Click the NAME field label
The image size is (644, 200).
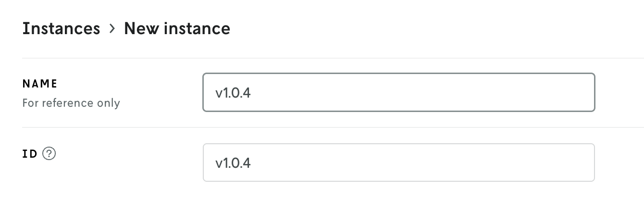click(40, 84)
